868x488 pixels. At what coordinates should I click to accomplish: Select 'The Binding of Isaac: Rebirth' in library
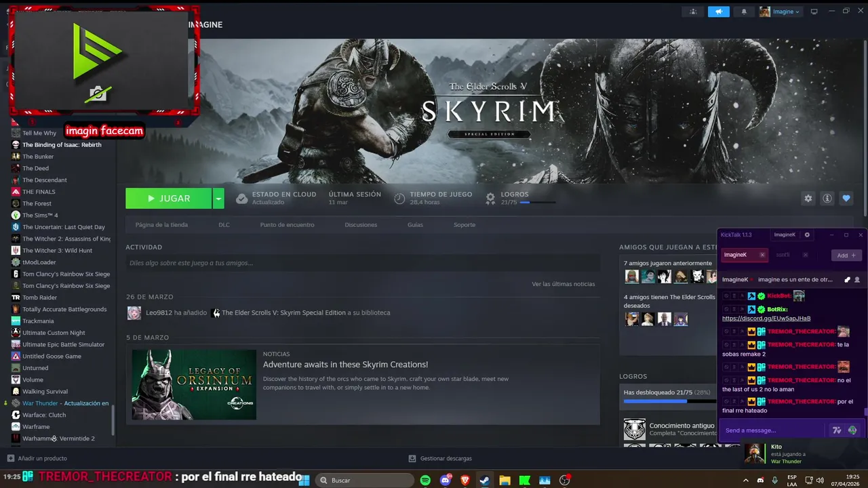point(62,144)
